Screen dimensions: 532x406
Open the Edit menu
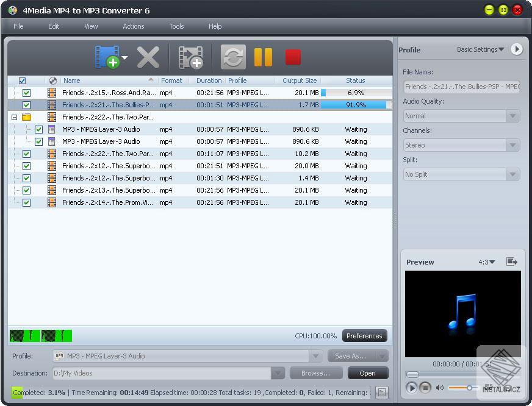54,26
